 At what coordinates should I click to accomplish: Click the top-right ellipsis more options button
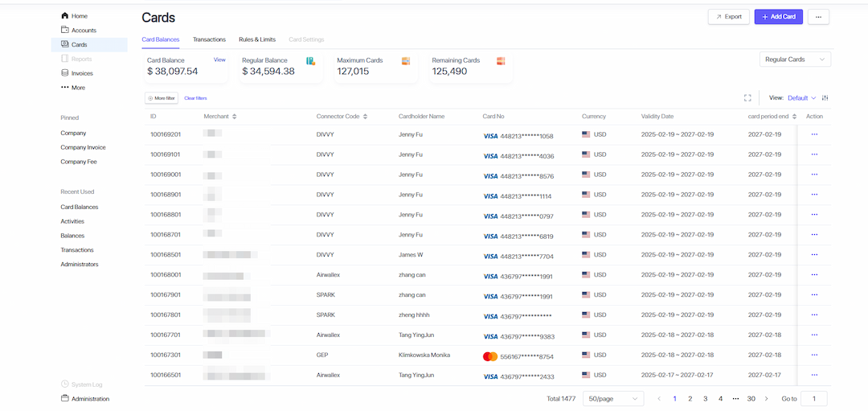pyautogui.click(x=818, y=17)
